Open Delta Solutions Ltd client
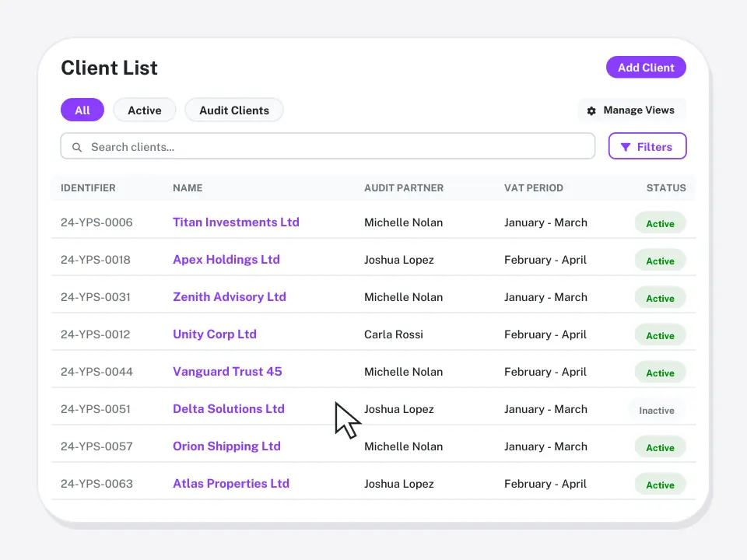The image size is (747, 560). pos(229,408)
